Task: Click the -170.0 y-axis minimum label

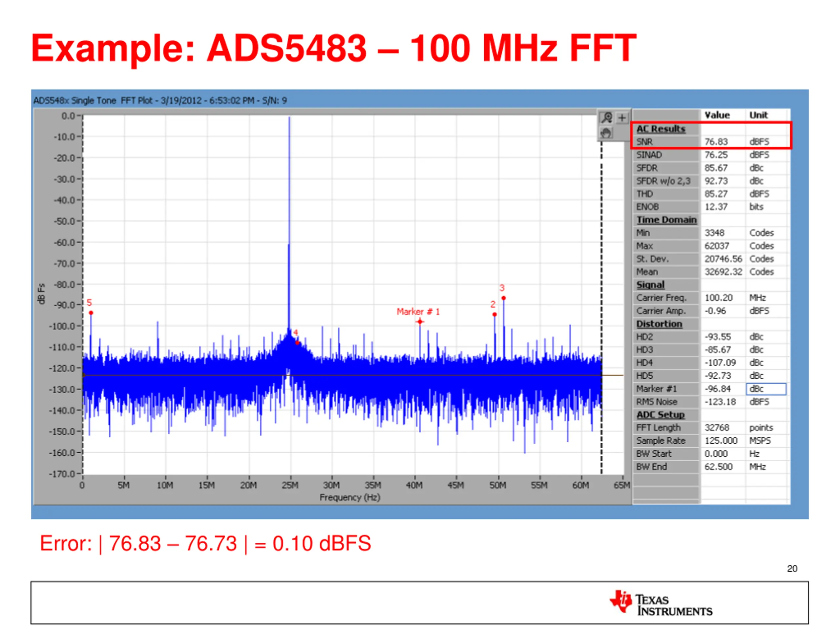Action: coord(62,474)
